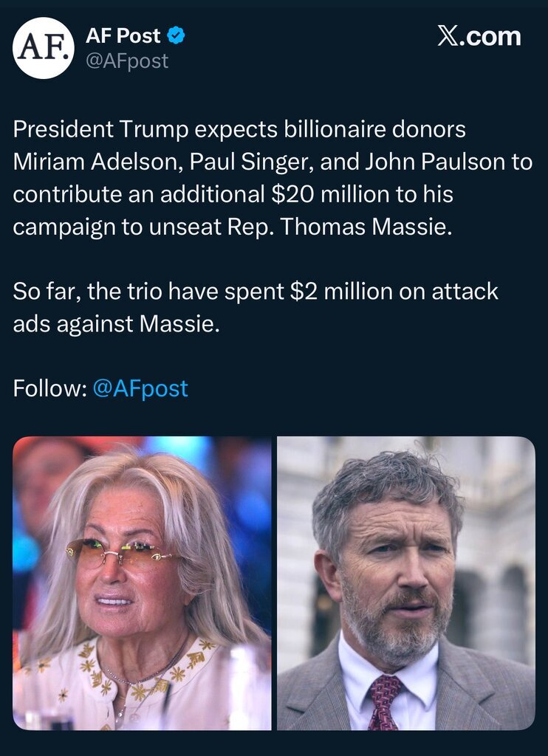Click the "ads against Massie" line
The height and width of the screenshot is (756, 548).
[117, 324]
